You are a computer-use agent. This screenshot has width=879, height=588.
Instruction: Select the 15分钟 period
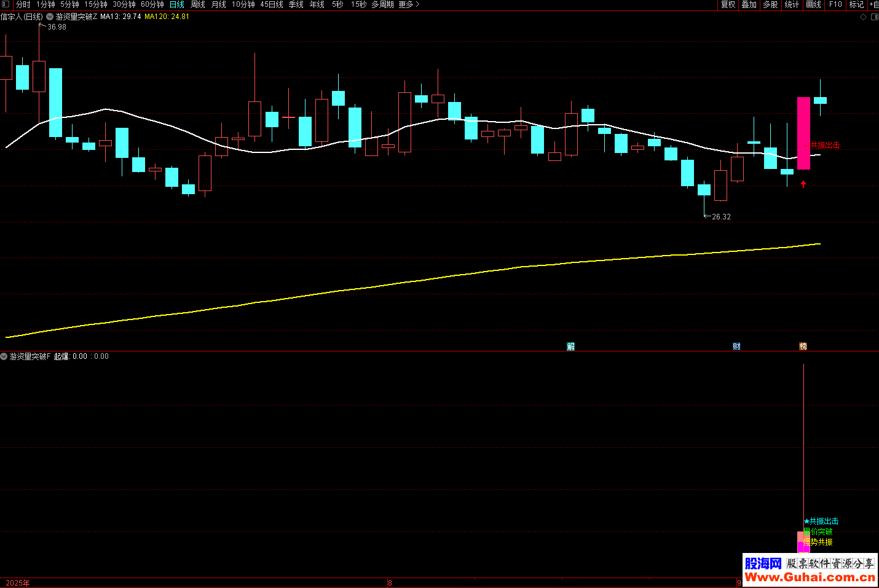[96, 4]
